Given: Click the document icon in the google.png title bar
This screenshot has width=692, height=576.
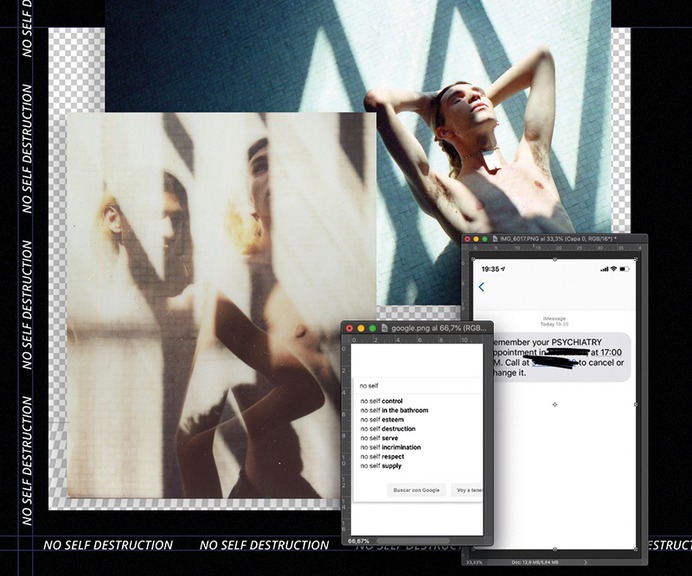Looking at the screenshot, I should click(384, 328).
